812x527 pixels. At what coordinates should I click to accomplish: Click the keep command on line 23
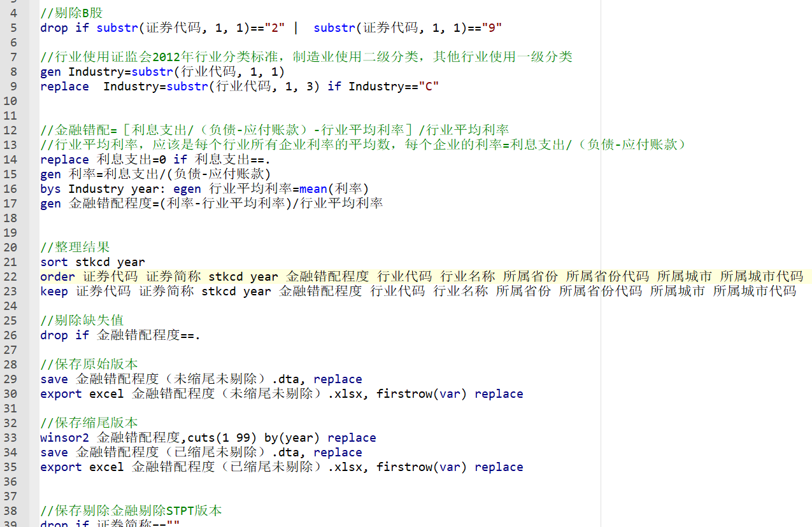tap(54, 291)
